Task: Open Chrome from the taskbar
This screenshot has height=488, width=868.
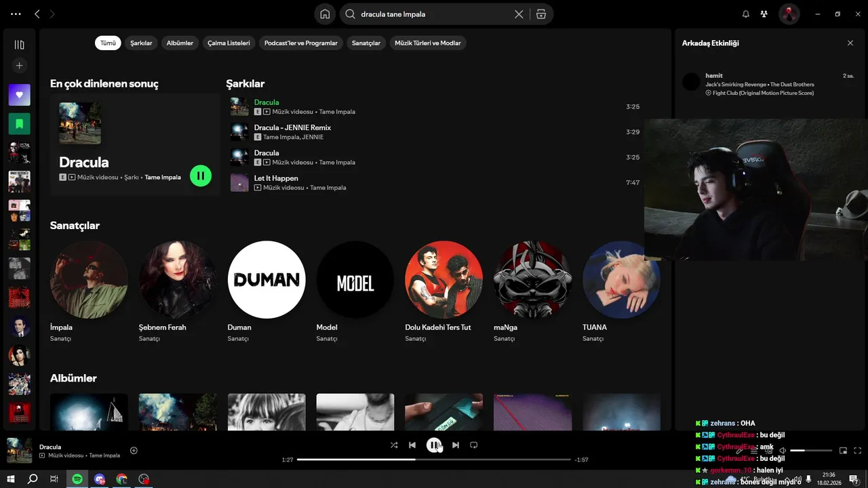Action: pyautogui.click(x=121, y=479)
